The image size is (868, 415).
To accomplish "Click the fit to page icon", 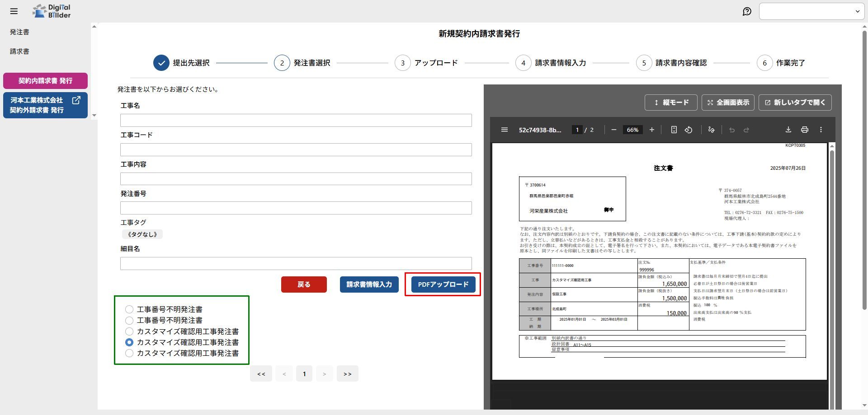I will 674,130.
